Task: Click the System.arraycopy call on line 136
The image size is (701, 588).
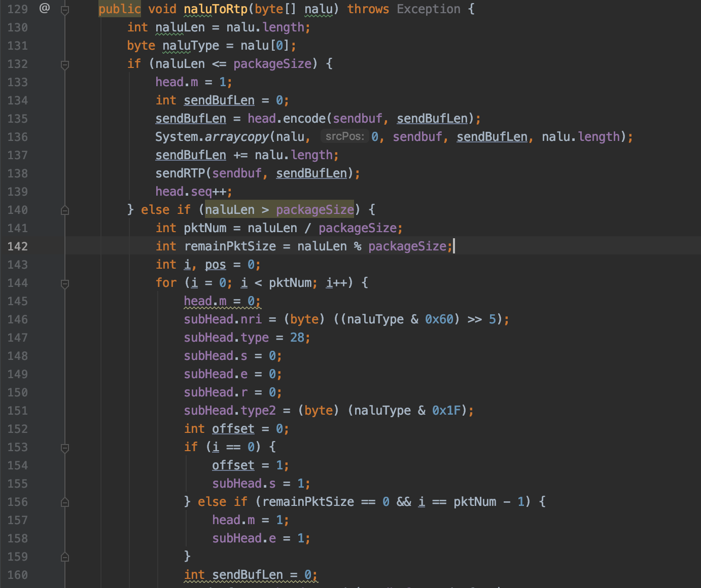Action: 212,136
